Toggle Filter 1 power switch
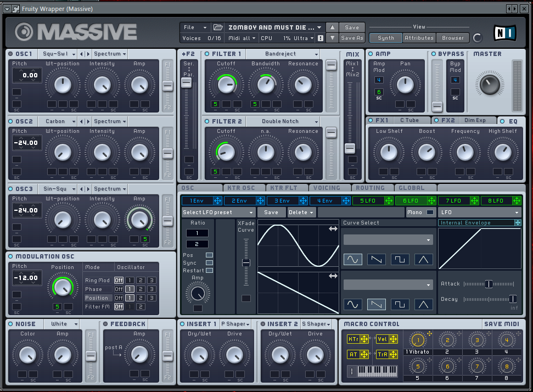The image size is (533, 392). [207, 54]
